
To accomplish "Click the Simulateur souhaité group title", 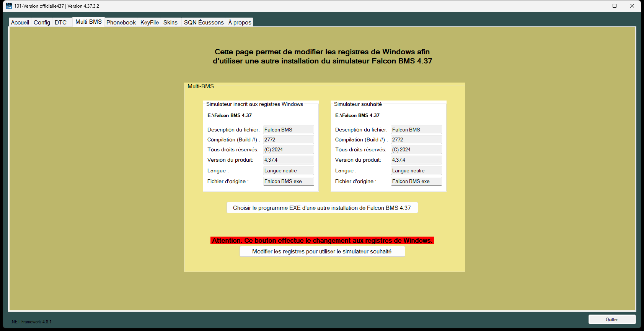I will click(358, 104).
